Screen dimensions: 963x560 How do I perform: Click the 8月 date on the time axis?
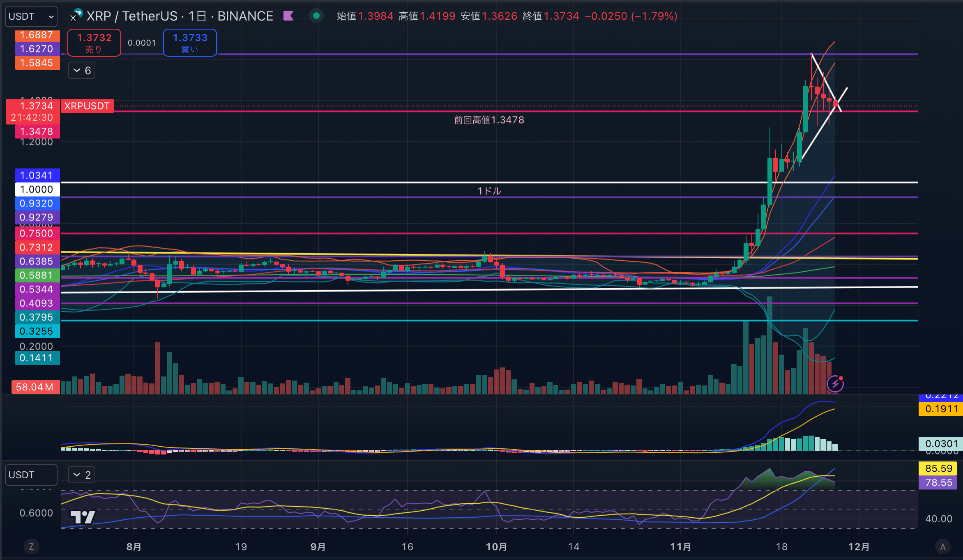pos(134,546)
